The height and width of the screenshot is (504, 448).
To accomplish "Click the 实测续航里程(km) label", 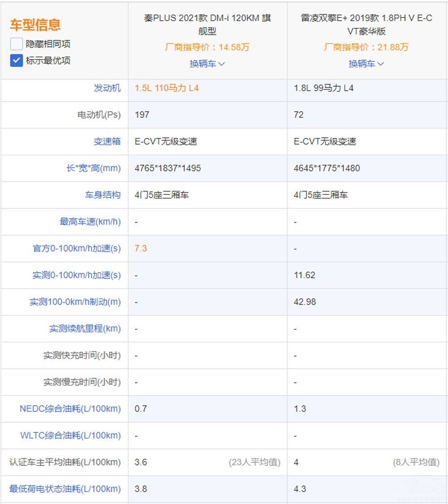I will pyautogui.click(x=85, y=328).
